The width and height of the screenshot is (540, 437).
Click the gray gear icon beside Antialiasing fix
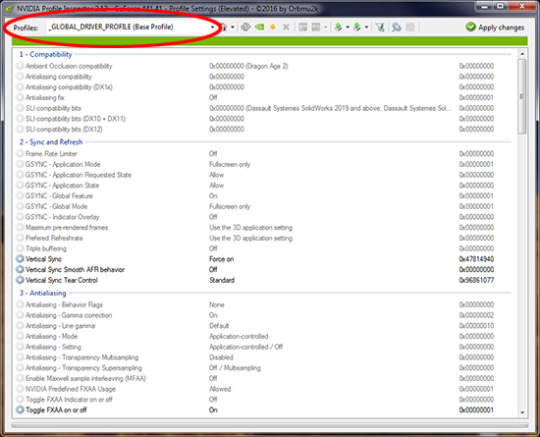point(20,97)
